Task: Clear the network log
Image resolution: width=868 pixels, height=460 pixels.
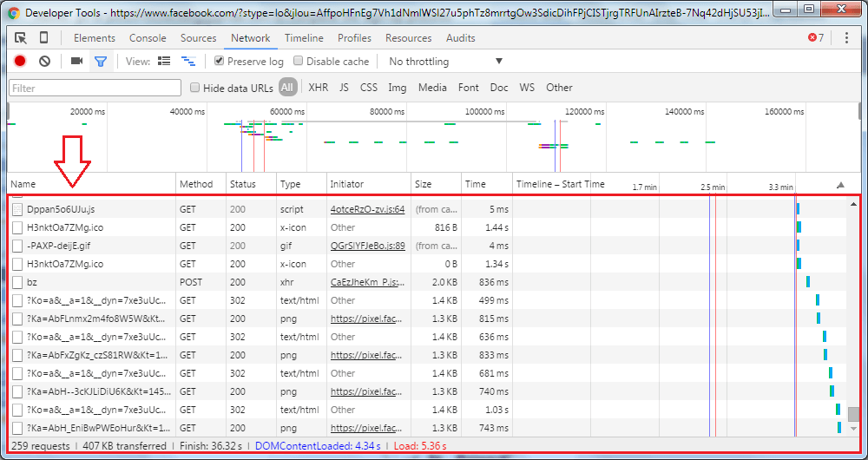Action: tap(44, 62)
